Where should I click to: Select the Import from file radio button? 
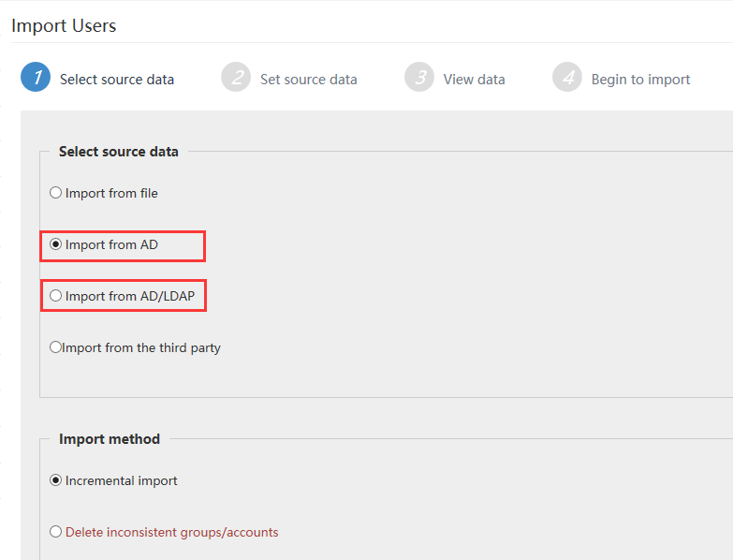pos(55,193)
